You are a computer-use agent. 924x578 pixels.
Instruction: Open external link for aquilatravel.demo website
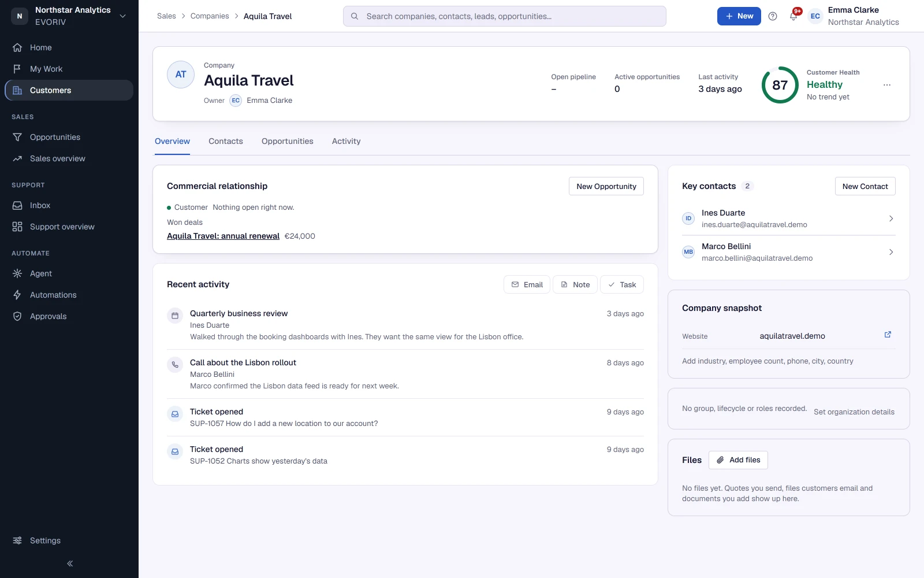point(888,335)
